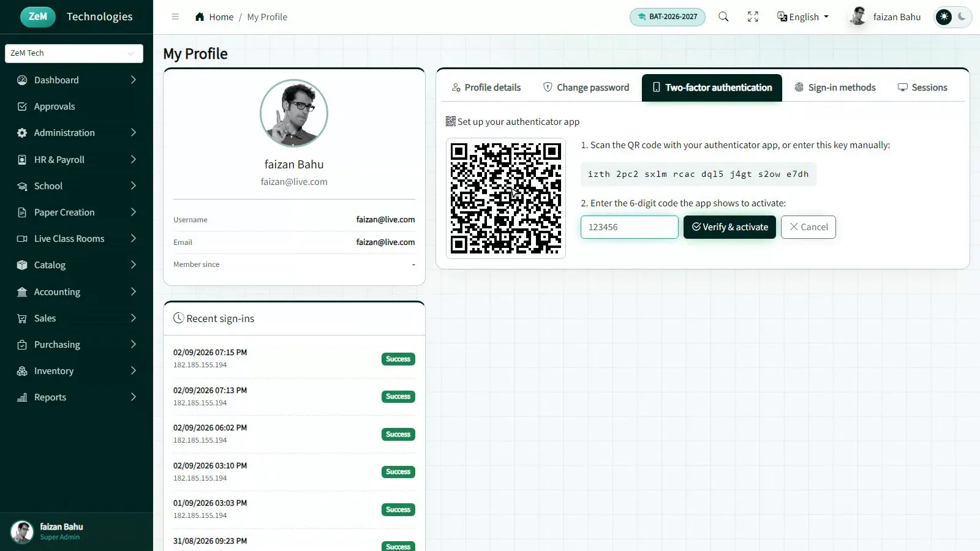Click the Purchasing bag icon

pos(22,345)
